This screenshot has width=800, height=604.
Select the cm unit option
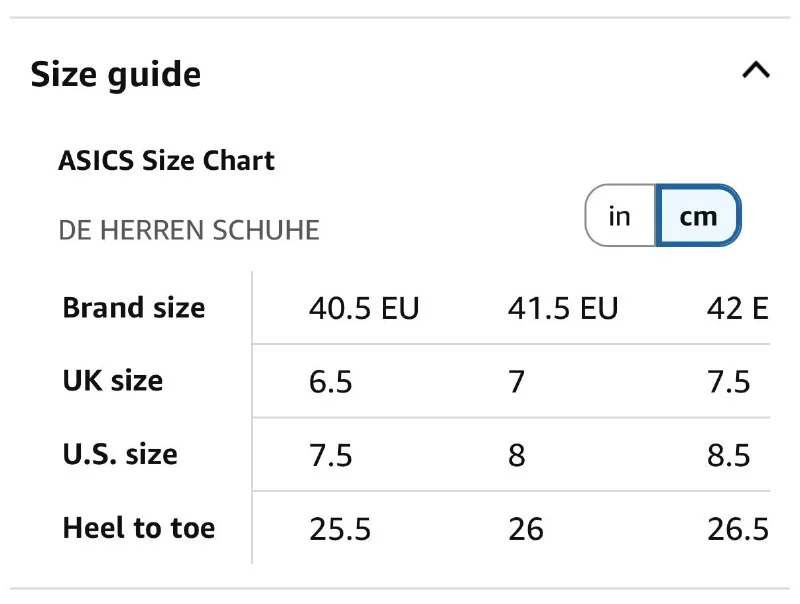pos(698,215)
